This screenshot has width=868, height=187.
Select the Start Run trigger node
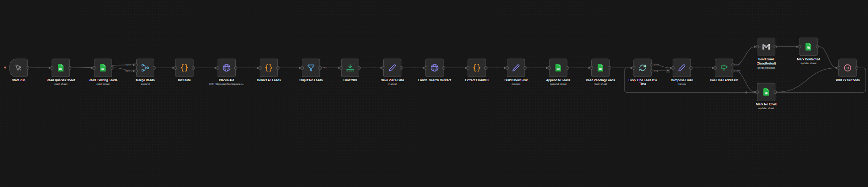pos(19,68)
